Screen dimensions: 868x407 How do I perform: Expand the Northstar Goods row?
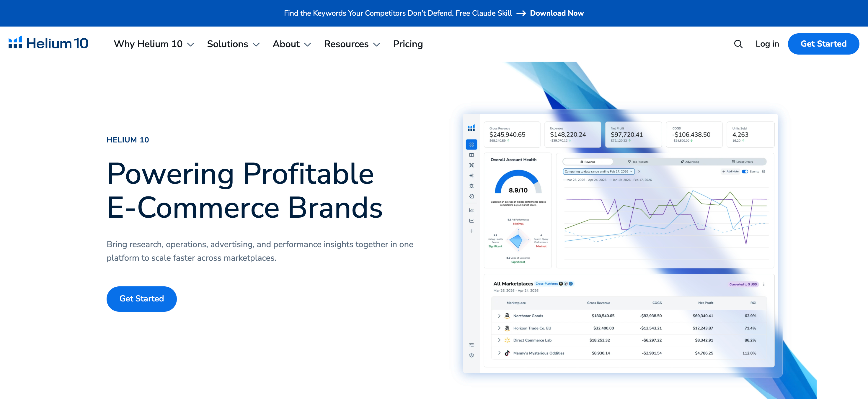click(499, 316)
